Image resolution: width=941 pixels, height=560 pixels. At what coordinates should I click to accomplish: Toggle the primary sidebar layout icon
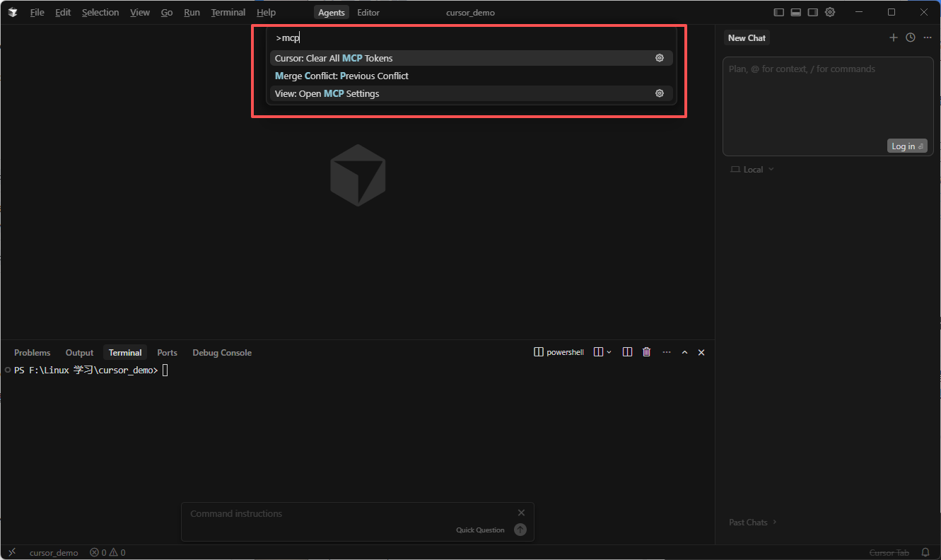click(779, 13)
